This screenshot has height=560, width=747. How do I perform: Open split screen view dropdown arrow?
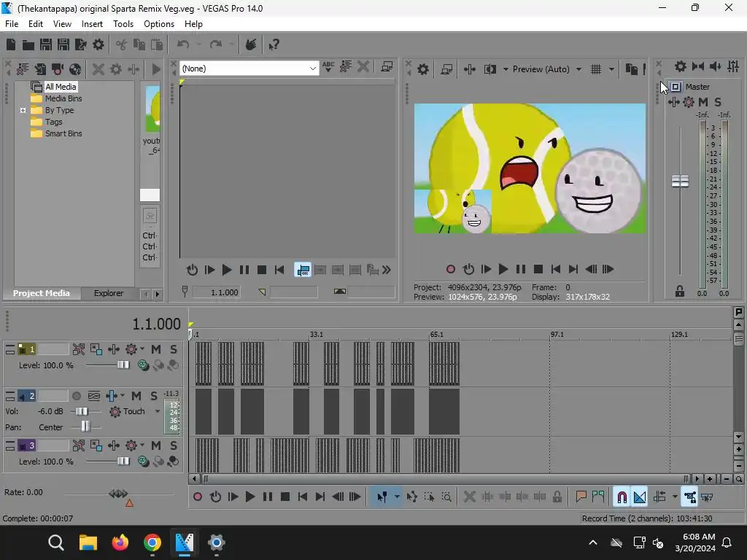click(506, 69)
